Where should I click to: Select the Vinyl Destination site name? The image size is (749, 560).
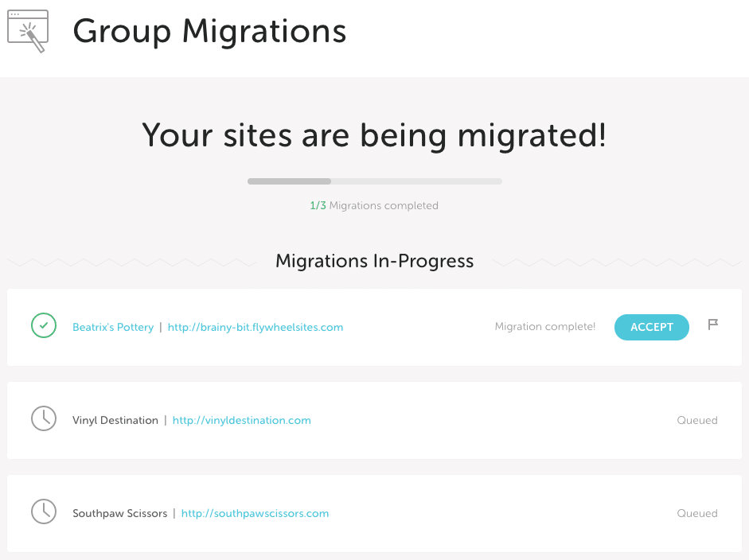pyautogui.click(x=115, y=420)
